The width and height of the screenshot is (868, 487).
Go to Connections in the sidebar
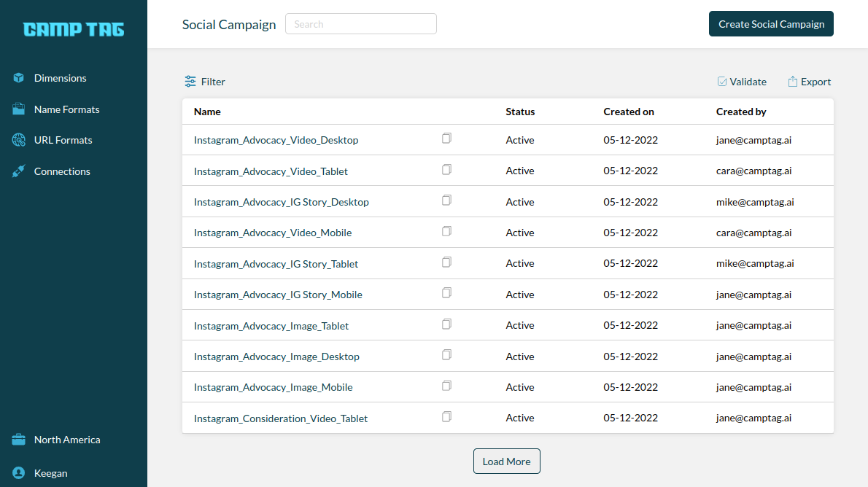pos(62,171)
